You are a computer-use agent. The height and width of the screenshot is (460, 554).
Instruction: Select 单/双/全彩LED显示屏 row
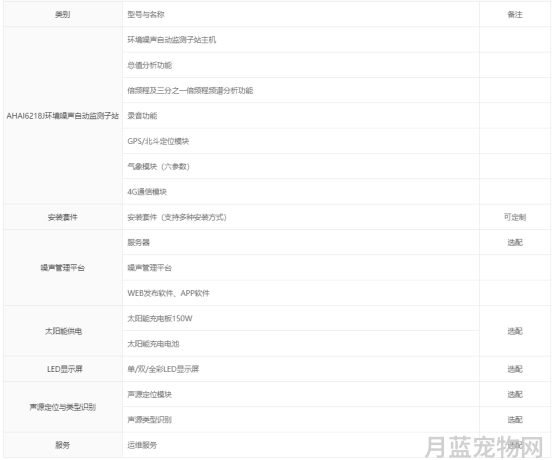pyautogui.click(x=301, y=369)
